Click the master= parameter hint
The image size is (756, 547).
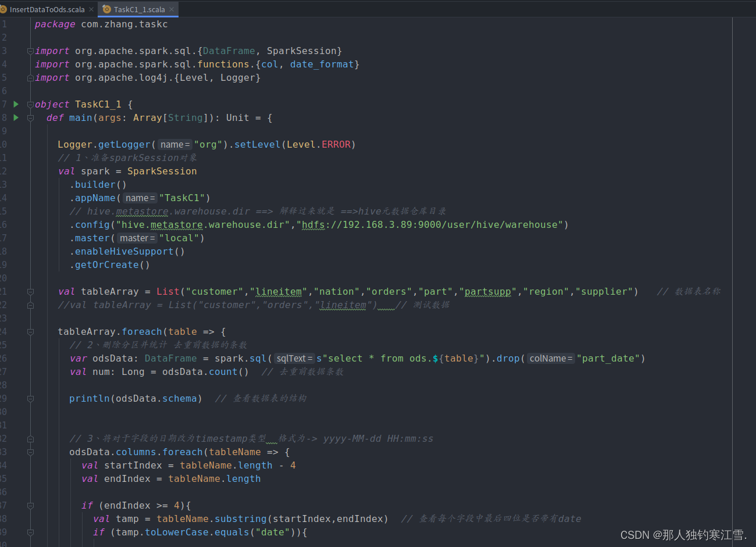[x=137, y=238]
